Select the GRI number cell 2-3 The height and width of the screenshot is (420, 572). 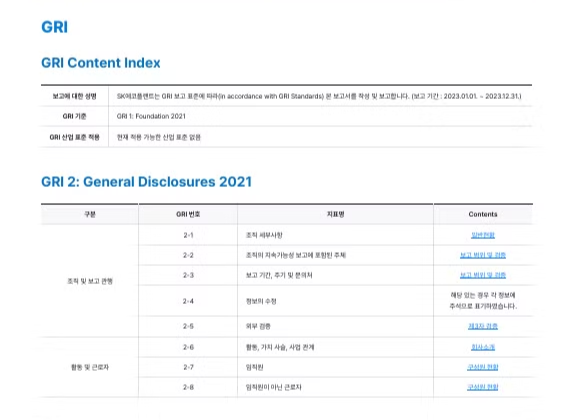coord(188,275)
